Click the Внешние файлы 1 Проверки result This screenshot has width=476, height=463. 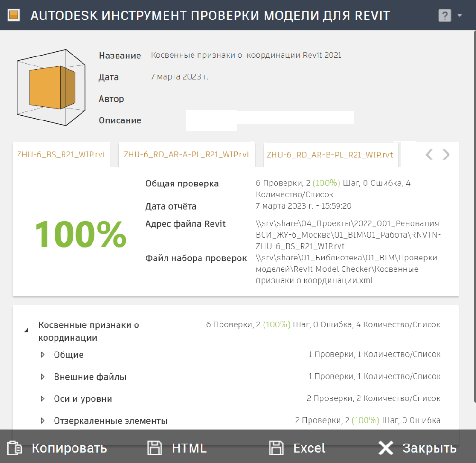pos(374,376)
